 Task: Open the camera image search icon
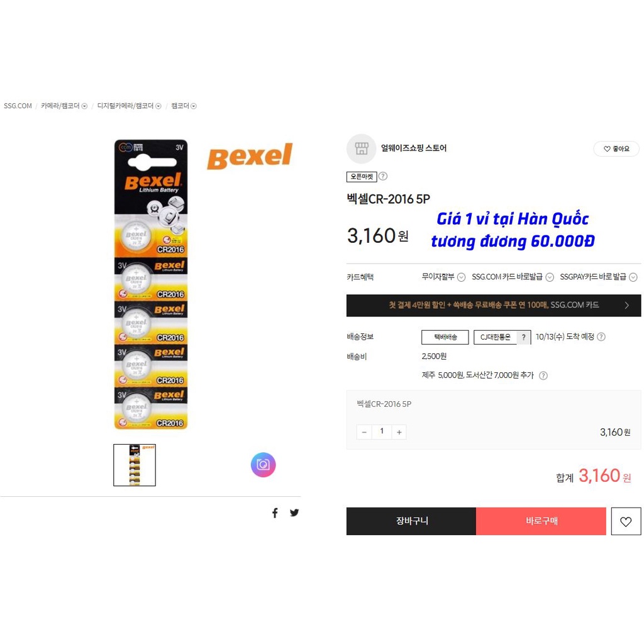coord(264,465)
